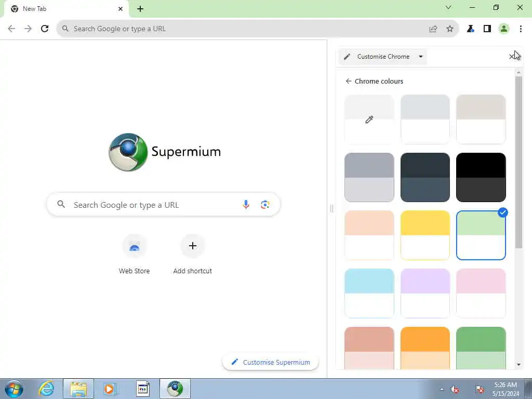Click the side panel resize handle

331,208
